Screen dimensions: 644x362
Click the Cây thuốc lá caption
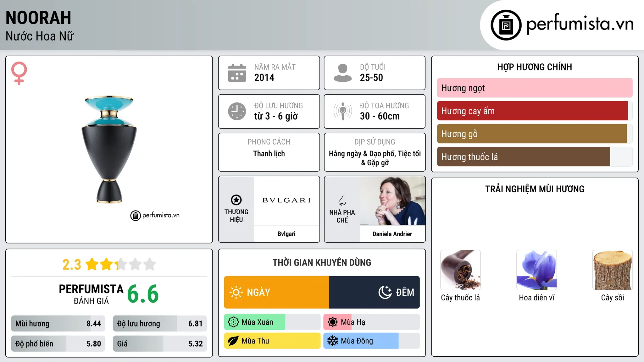pyautogui.click(x=460, y=298)
